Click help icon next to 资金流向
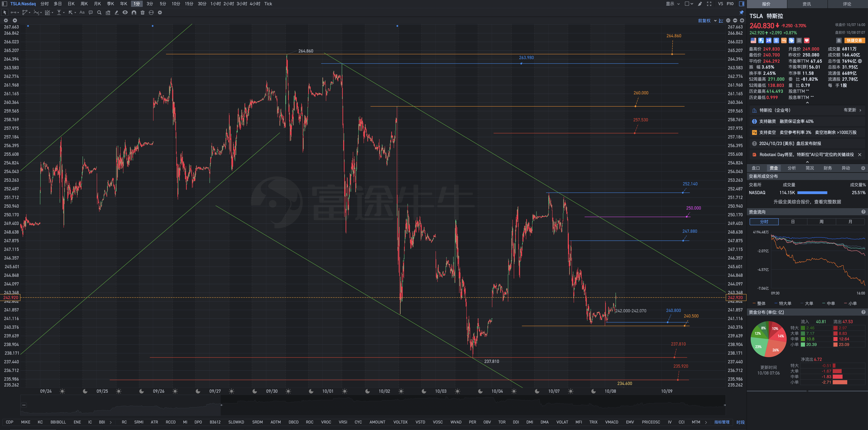 863,212
